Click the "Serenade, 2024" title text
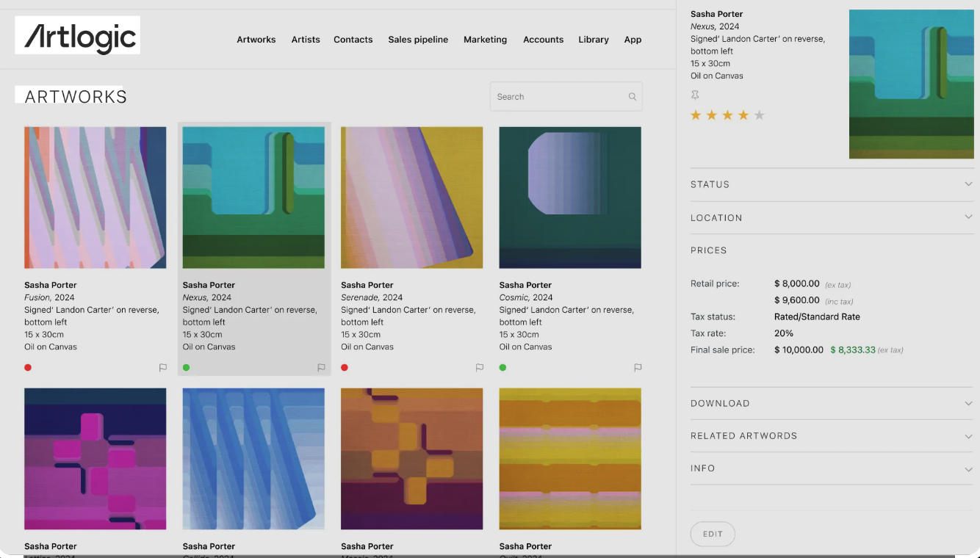The width and height of the screenshot is (980, 558). click(x=372, y=297)
